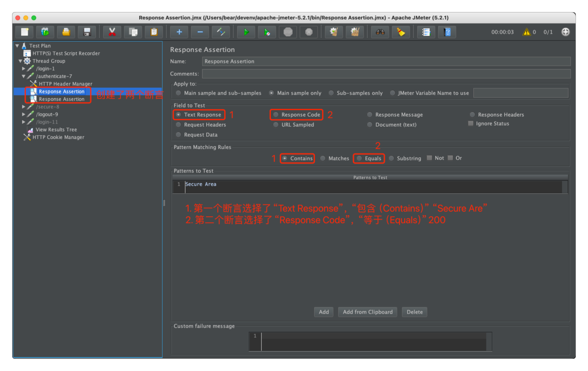Select the HTTP(S) Test Script Recorder node

[66, 53]
